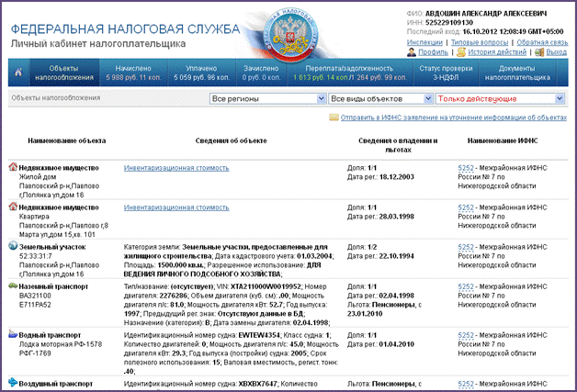The width and height of the screenshot is (577, 392).
Task: Click car icon of Наземный транспорт
Action: tap(13, 286)
